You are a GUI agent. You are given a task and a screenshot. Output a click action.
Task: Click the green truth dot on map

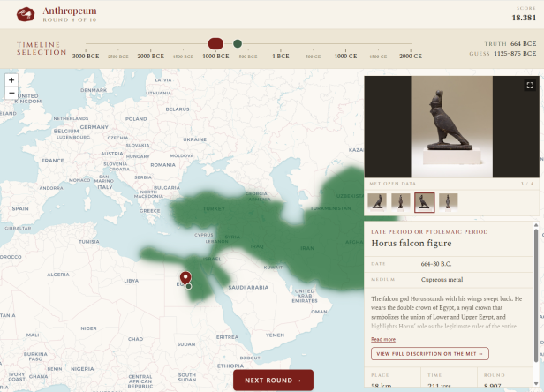tap(188, 286)
